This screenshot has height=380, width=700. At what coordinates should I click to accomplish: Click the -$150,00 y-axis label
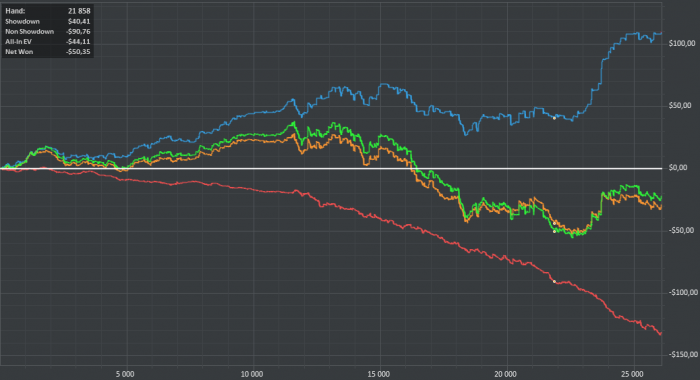(x=683, y=355)
